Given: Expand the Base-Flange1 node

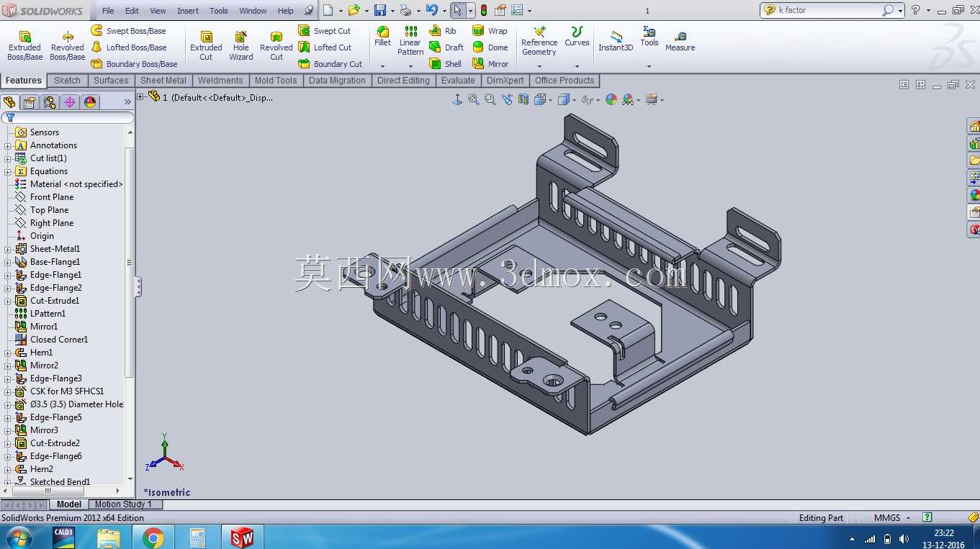Looking at the screenshot, I should tap(8, 262).
